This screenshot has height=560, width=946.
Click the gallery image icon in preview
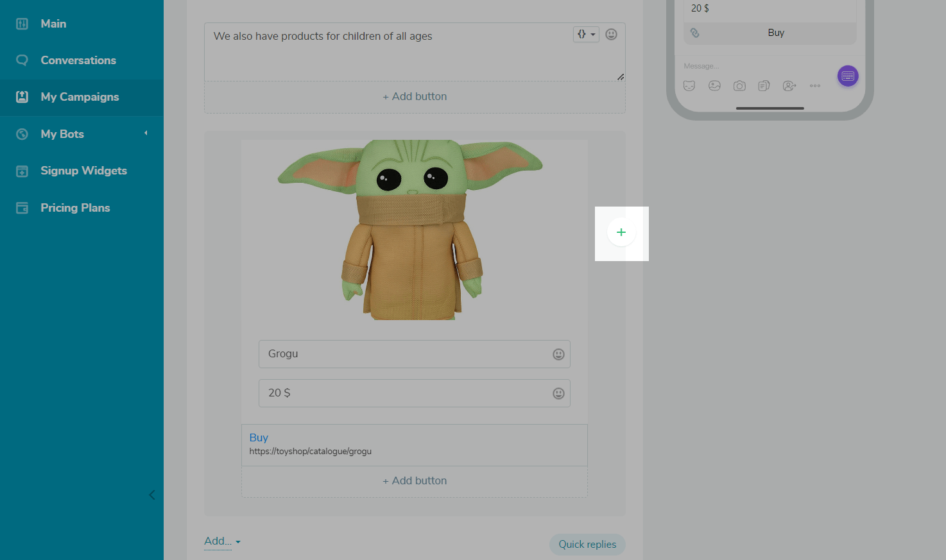tap(714, 86)
